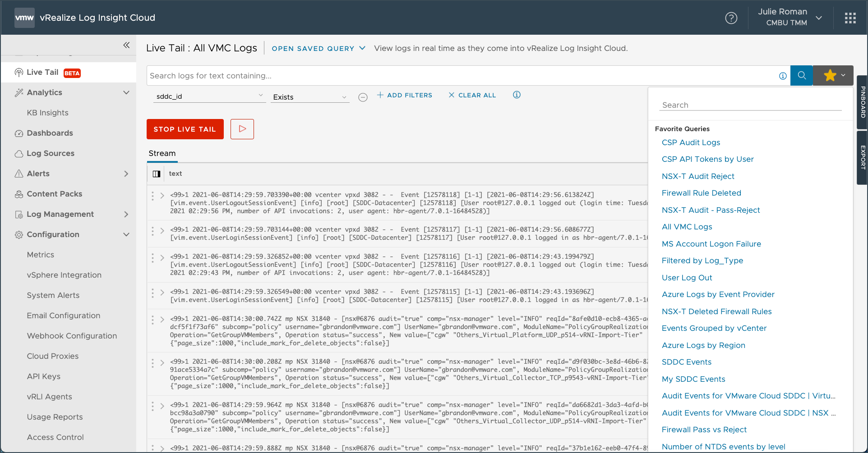Expand log entry for event 12578117

162,231
